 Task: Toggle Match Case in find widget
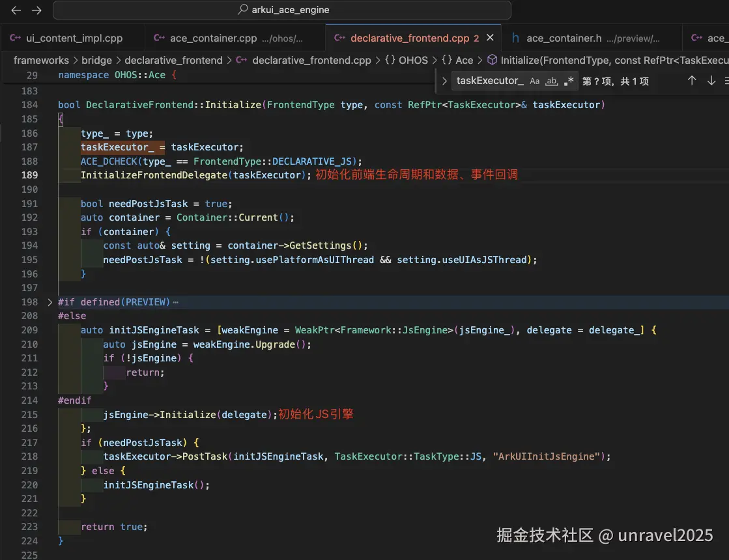(x=535, y=81)
